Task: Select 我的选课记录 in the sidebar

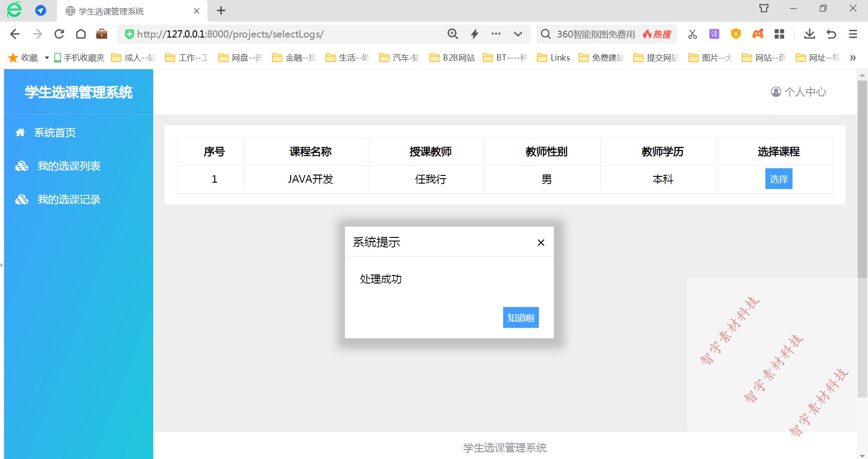Action: [69, 199]
